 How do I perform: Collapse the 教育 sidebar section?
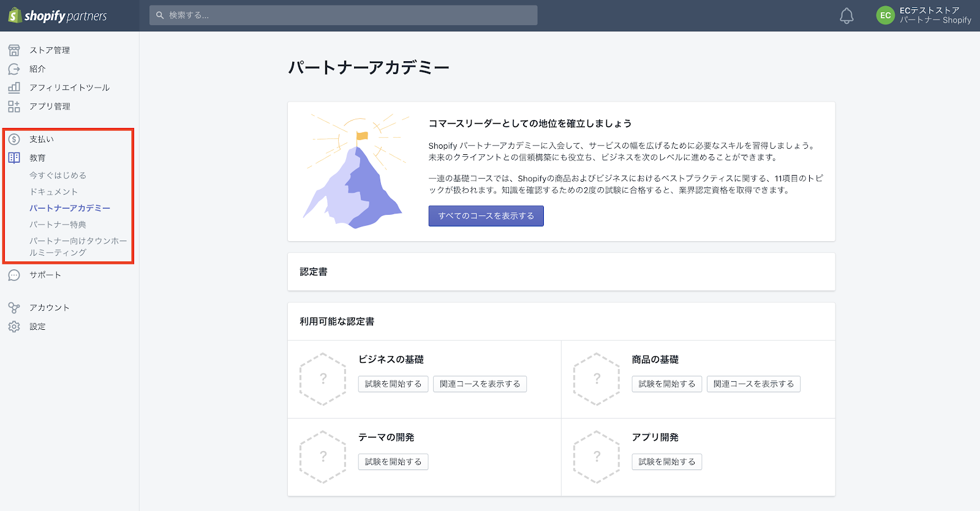click(x=37, y=158)
